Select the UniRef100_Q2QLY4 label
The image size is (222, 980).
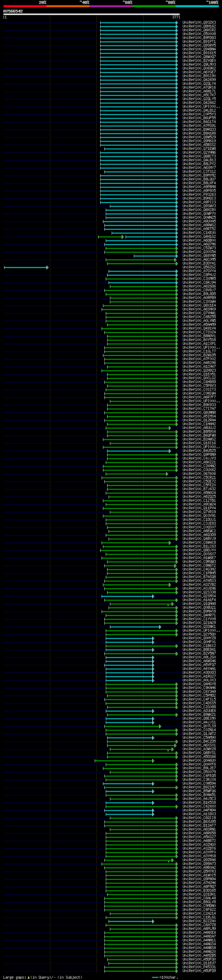click(x=199, y=84)
